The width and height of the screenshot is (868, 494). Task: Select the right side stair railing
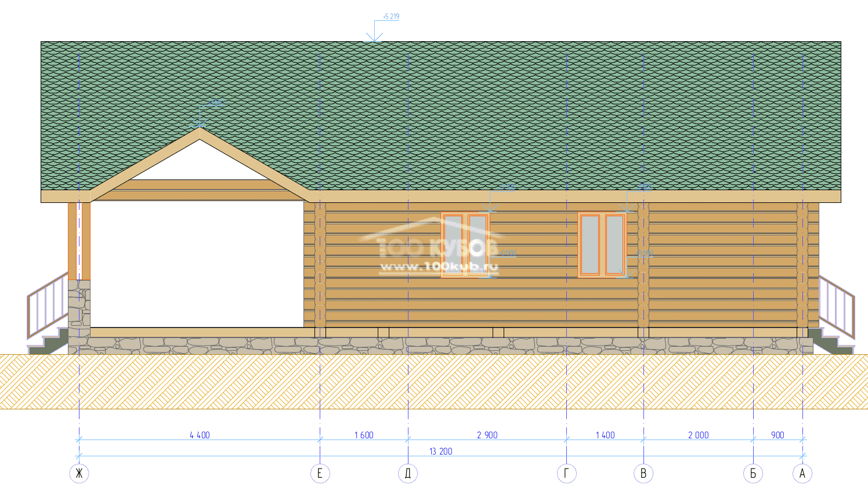tap(836, 306)
